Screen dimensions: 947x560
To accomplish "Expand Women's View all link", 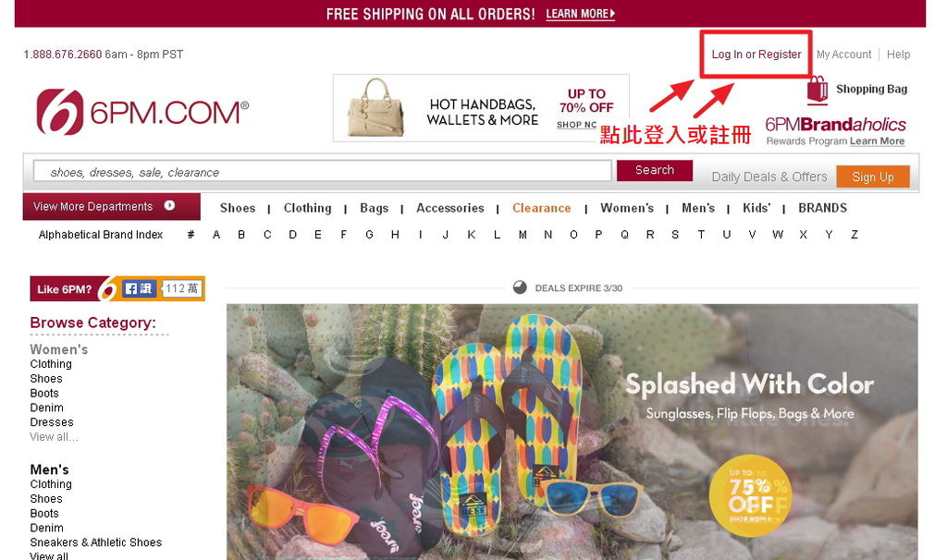I will tap(54, 437).
